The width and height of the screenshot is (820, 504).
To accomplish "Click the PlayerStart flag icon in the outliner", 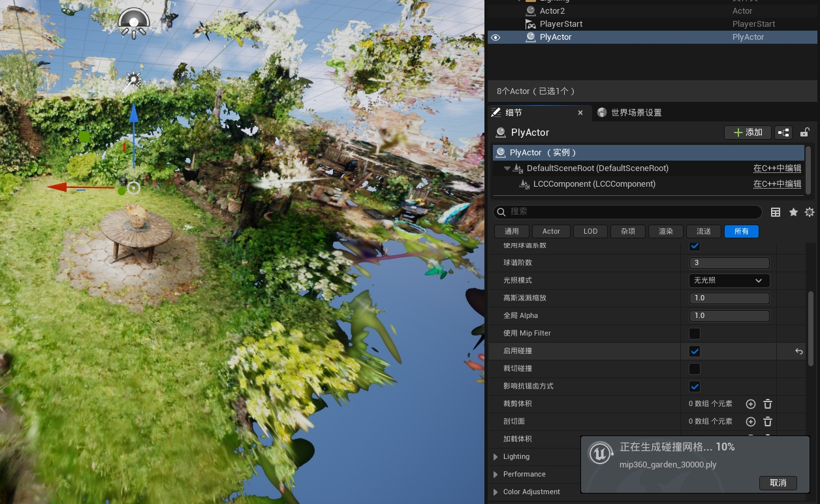I will (531, 24).
